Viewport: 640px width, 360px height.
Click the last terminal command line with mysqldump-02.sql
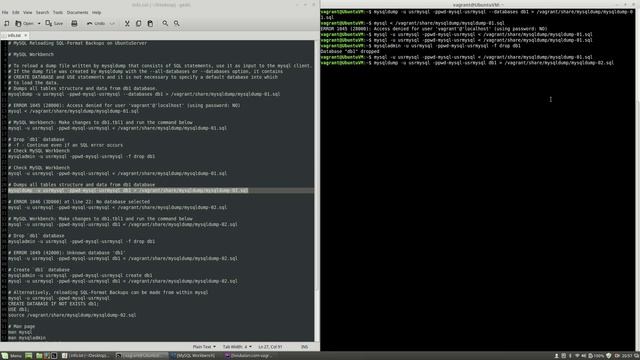pos(467,63)
